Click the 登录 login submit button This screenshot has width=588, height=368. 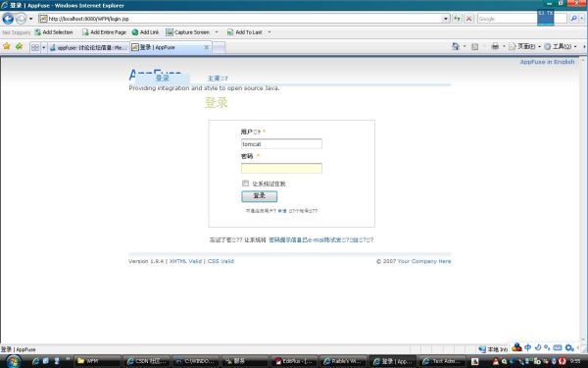pyautogui.click(x=259, y=196)
